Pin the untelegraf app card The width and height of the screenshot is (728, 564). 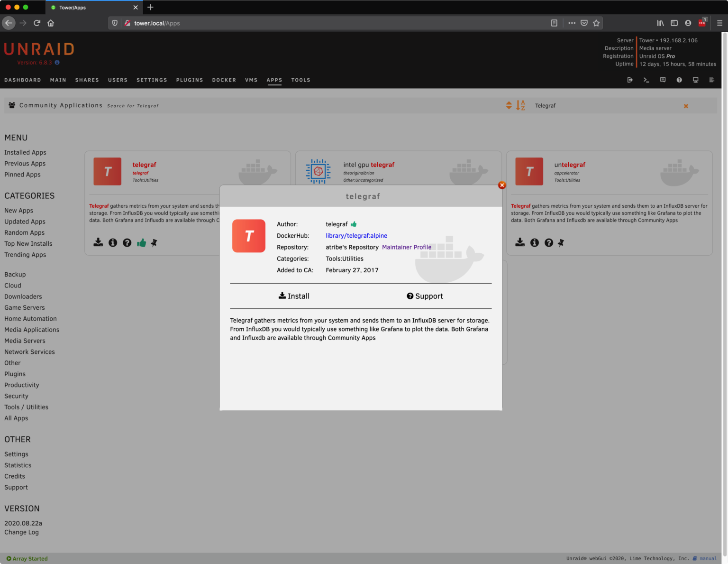coord(561,242)
